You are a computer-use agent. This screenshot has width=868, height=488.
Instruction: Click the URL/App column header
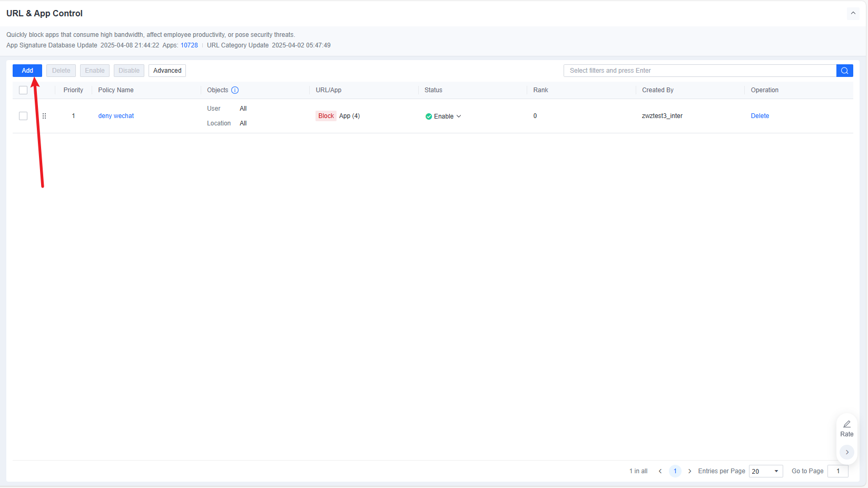[329, 90]
